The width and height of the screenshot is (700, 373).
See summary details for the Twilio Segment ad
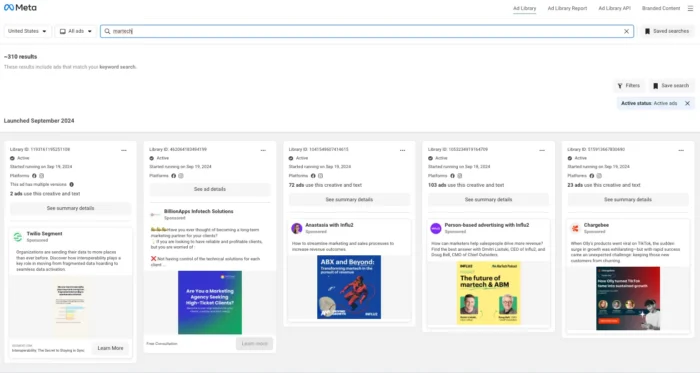71,208
